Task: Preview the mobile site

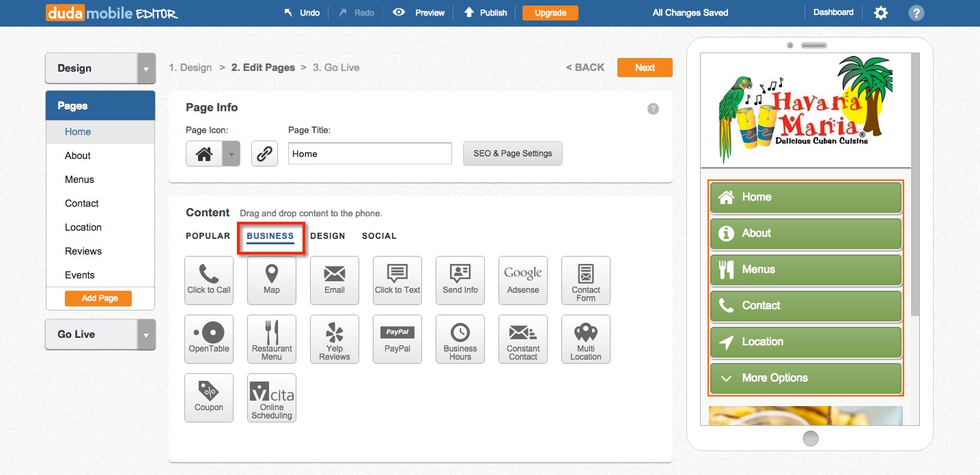Action: (419, 13)
